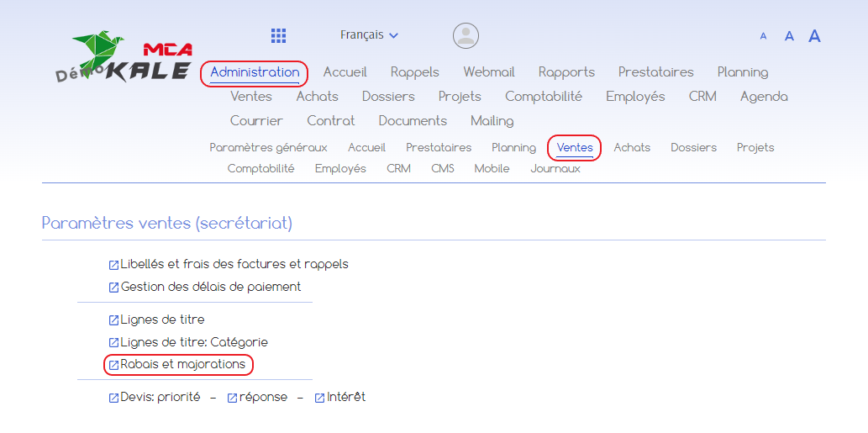The image size is (868, 433).
Task: Open Ventes in the main menu
Action: click(250, 97)
